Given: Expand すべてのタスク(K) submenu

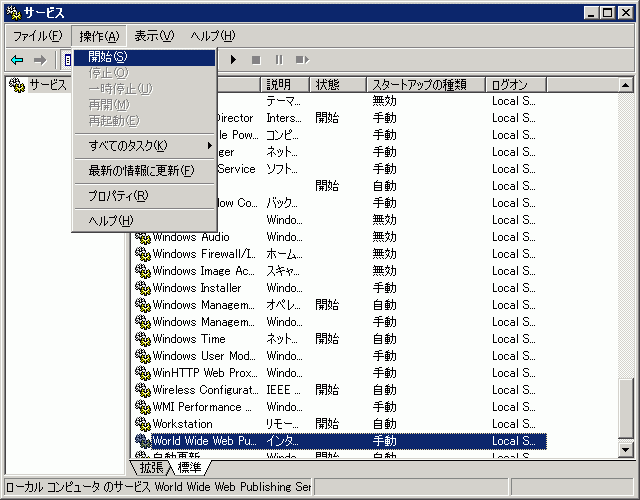Looking at the screenshot, I should pyautogui.click(x=144, y=146).
